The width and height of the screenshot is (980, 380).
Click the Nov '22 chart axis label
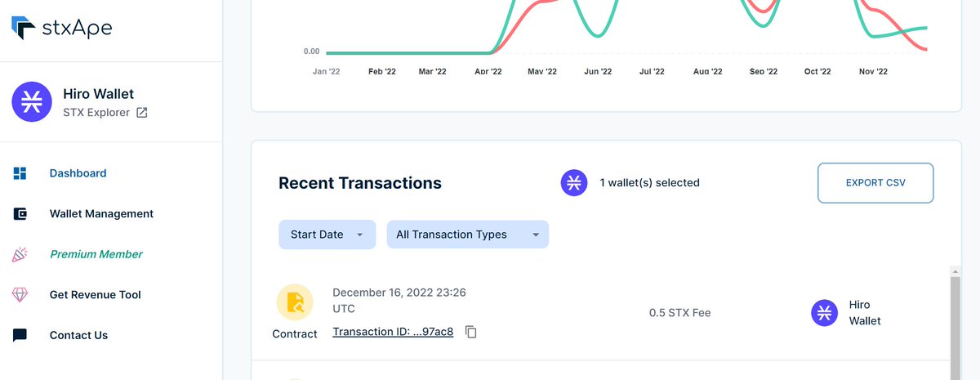pos(873,72)
